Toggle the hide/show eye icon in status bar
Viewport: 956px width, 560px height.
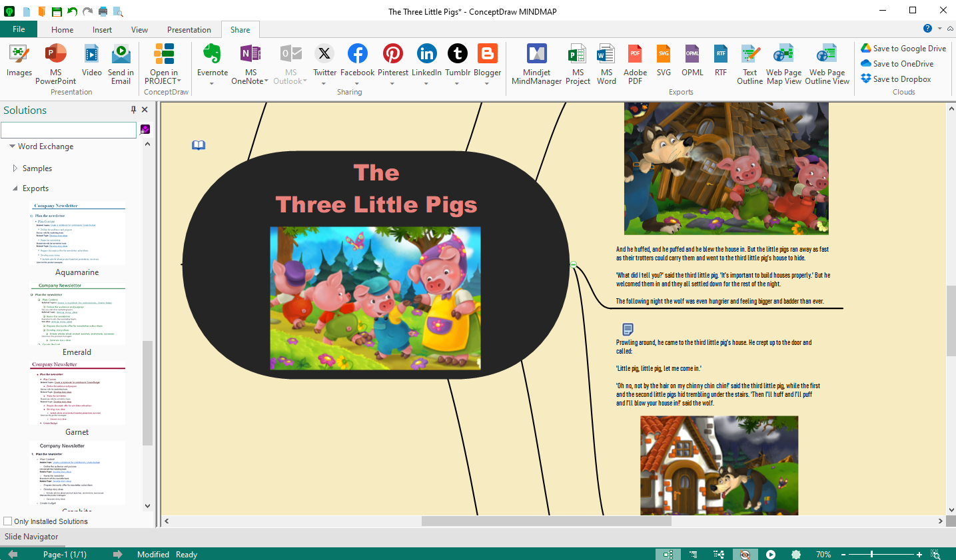745,554
